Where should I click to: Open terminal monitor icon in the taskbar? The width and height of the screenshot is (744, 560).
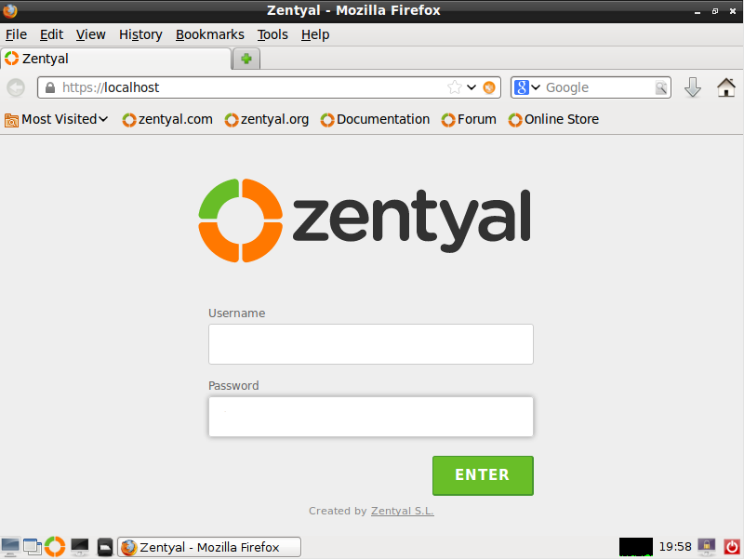click(x=80, y=547)
